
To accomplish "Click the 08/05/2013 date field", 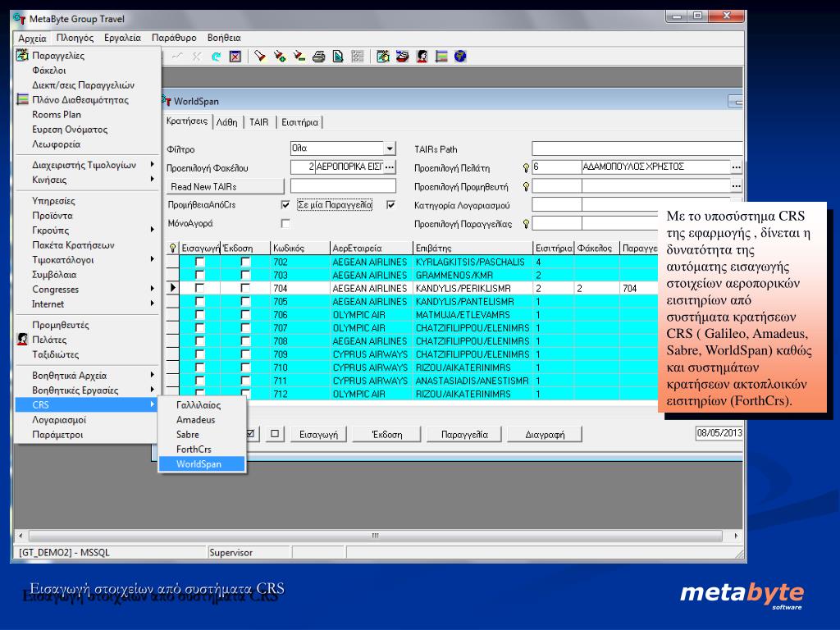I will [719, 433].
